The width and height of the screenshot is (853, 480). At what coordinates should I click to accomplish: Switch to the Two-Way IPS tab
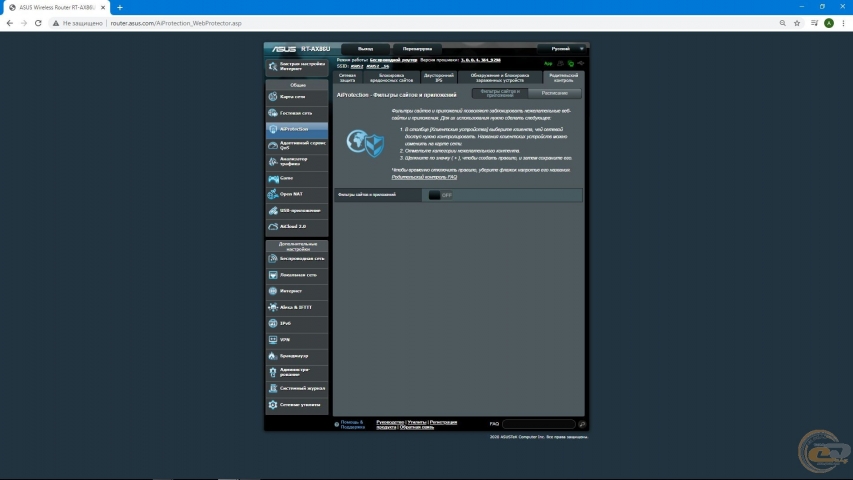tap(439, 78)
